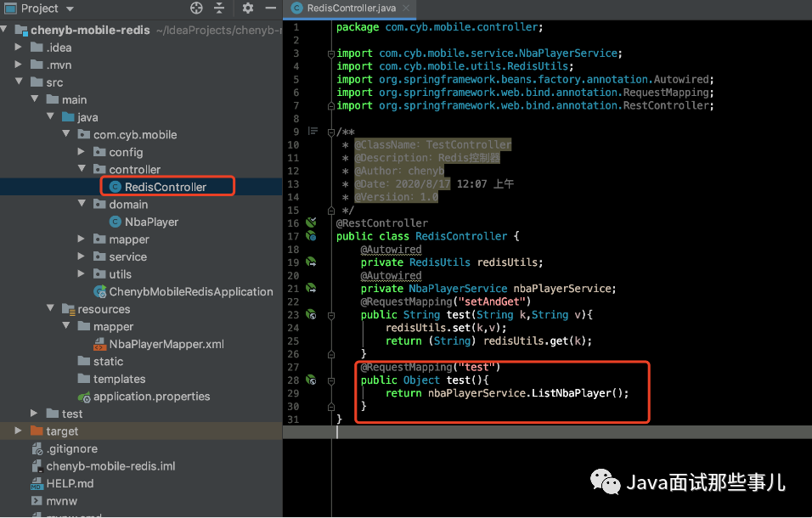
Task: Collapse the java folder arrow
Action: click(51, 116)
